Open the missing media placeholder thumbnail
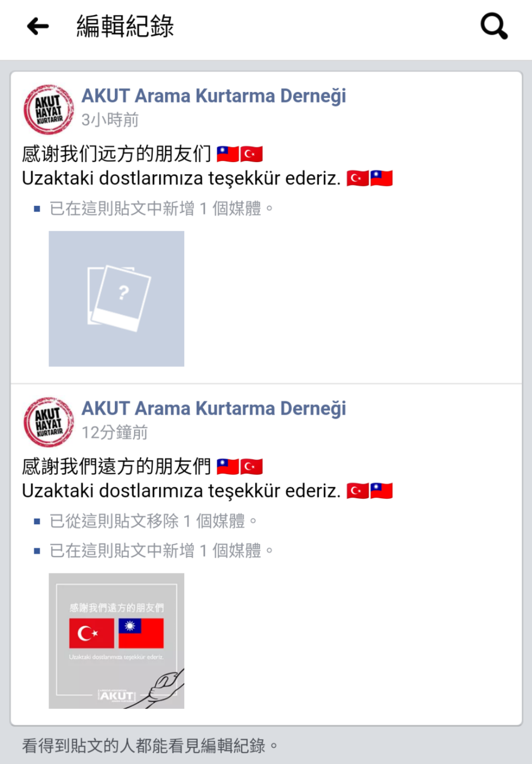Screen dimensions: 532x764 tap(116, 298)
